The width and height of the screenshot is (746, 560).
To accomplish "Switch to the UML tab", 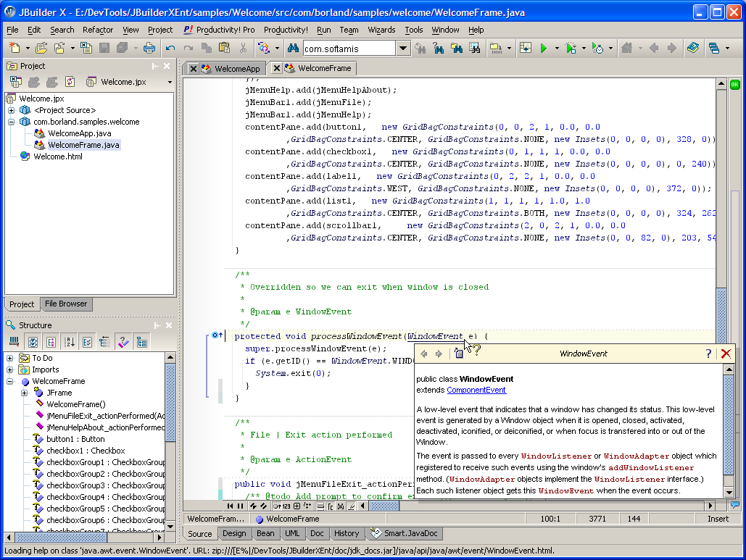I will point(292,533).
